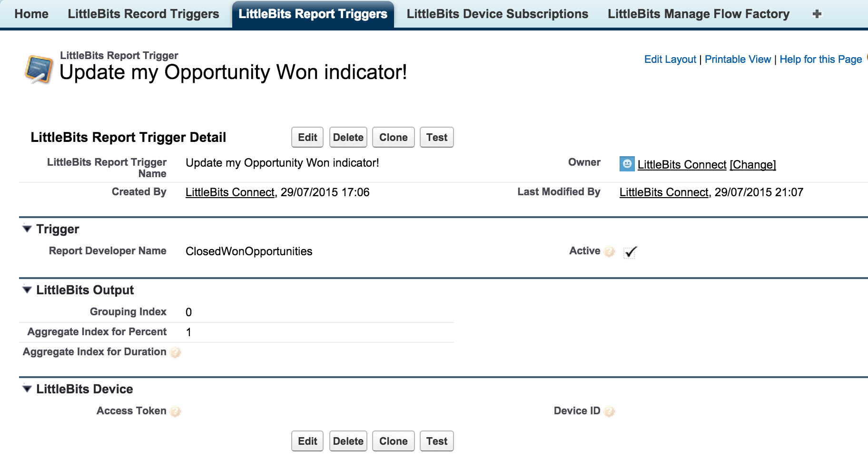The height and width of the screenshot is (460, 868).
Task: Click the plus icon for all tabs
Action: click(817, 14)
